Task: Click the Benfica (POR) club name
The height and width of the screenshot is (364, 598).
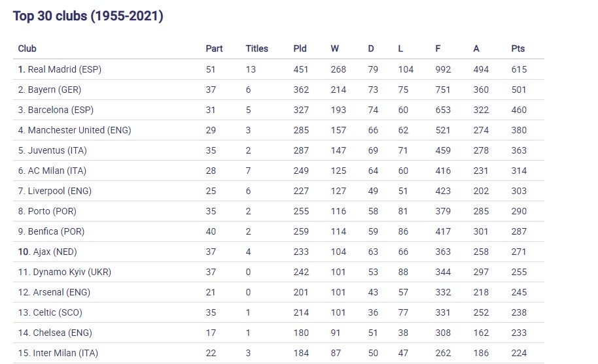Action: 56,231
